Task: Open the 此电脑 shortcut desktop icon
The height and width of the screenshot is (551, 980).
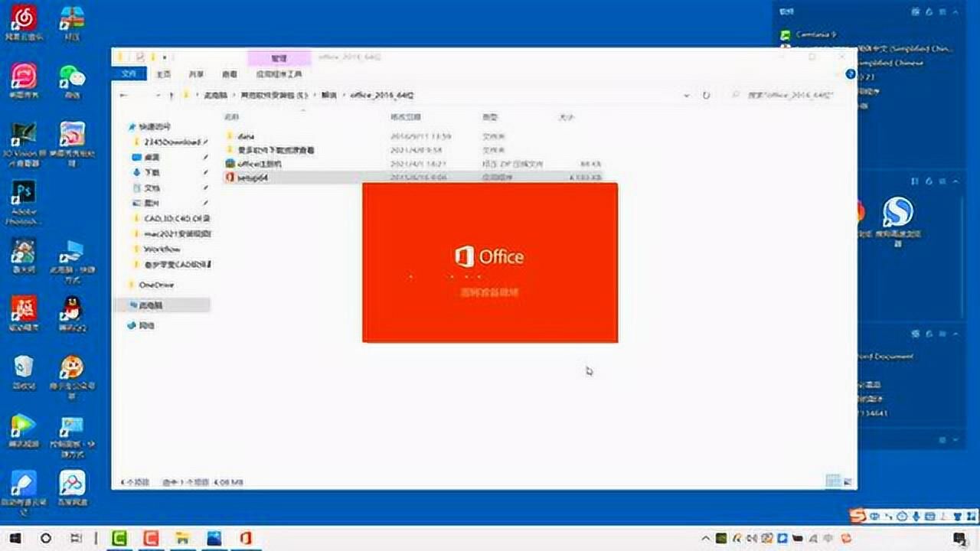Action: click(x=73, y=260)
